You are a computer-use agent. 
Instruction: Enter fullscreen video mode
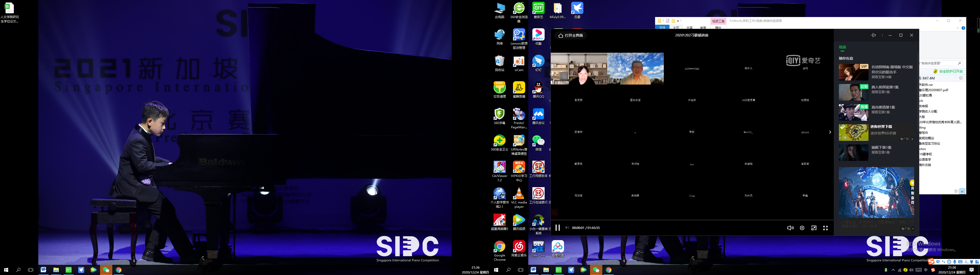pyautogui.click(x=826, y=228)
